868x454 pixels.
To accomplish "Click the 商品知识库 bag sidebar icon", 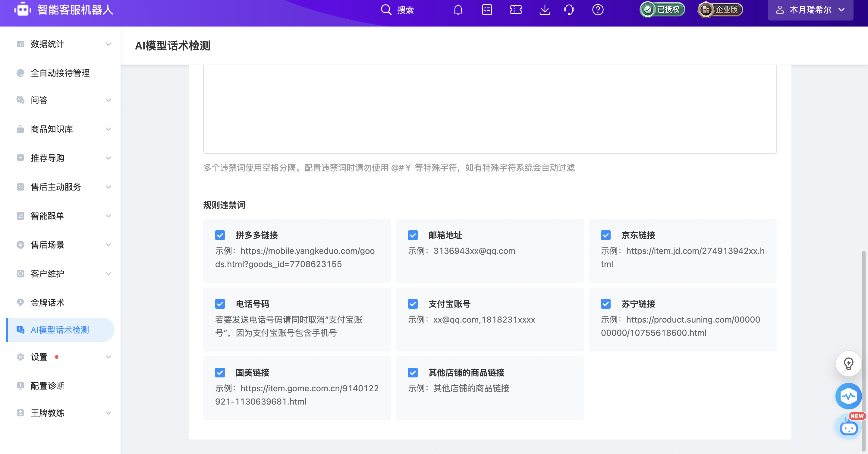I will point(20,129).
